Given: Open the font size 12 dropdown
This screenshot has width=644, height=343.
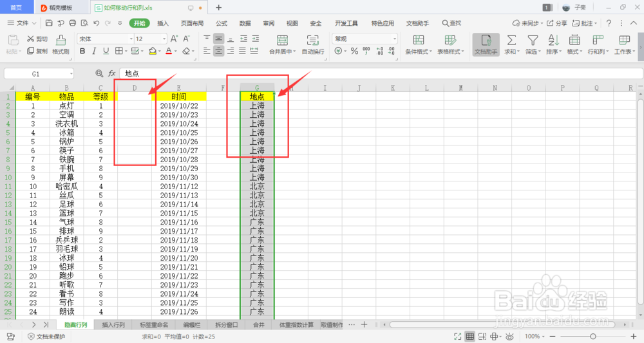Looking at the screenshot, I should (164, 39).
